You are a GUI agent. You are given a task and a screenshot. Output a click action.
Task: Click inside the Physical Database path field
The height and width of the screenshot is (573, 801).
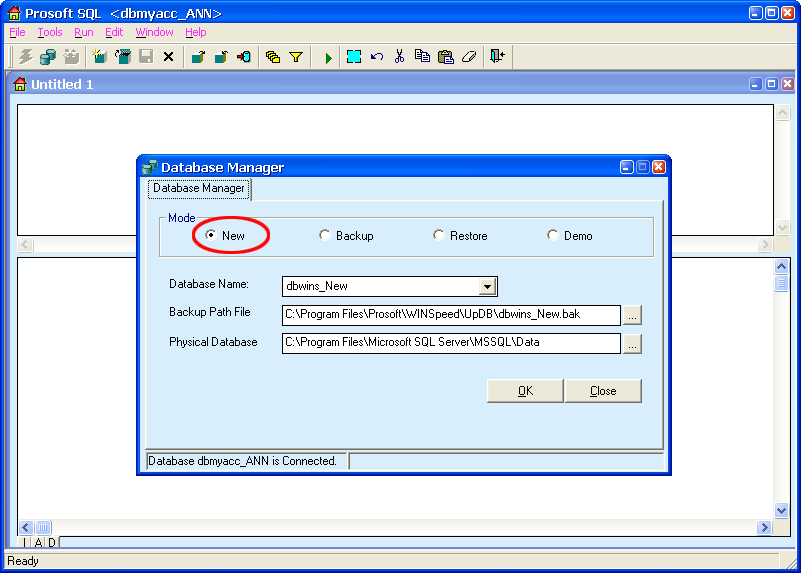point(450,344)
